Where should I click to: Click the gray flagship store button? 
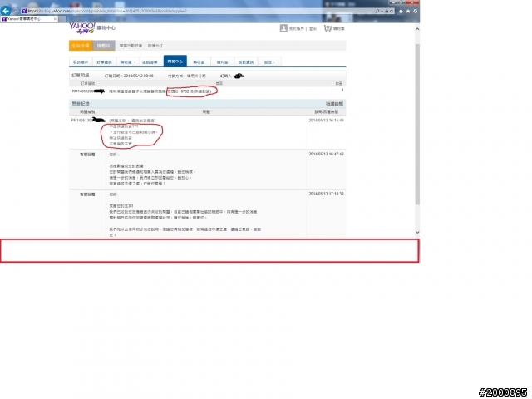[104, 46]
